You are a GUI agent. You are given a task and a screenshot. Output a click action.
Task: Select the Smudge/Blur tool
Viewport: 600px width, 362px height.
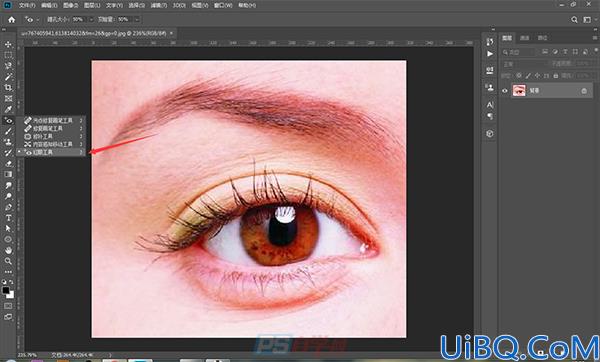8,185
